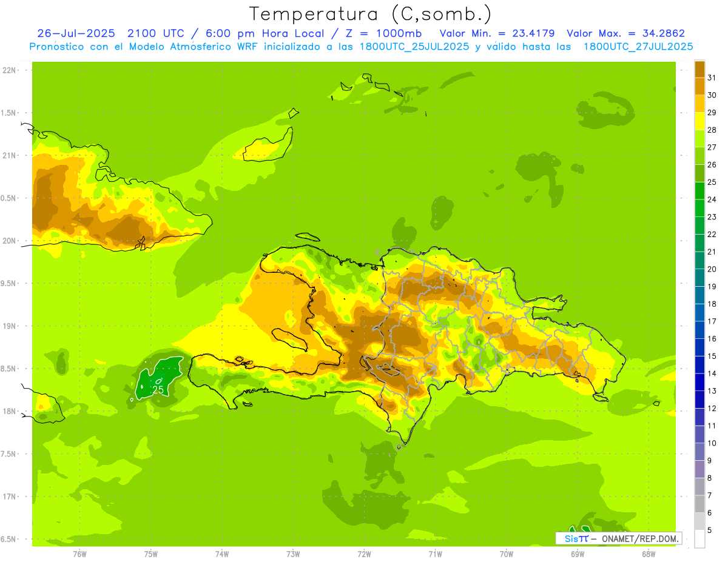Image resolution: width=728 pixels, height=562 pixels.
Task: Click the "68W" longitude axis label
Action: (x=649, y=554)
